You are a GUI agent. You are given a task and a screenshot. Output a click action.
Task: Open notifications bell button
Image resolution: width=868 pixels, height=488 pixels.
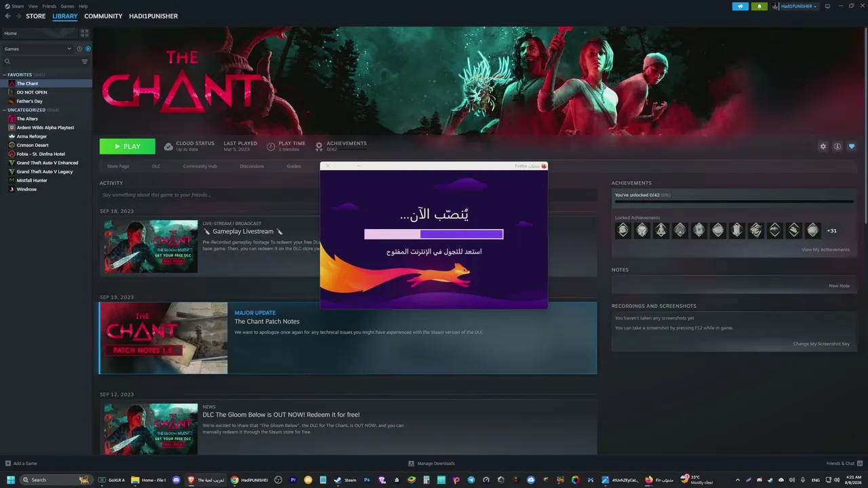click(x=759, y=6)
